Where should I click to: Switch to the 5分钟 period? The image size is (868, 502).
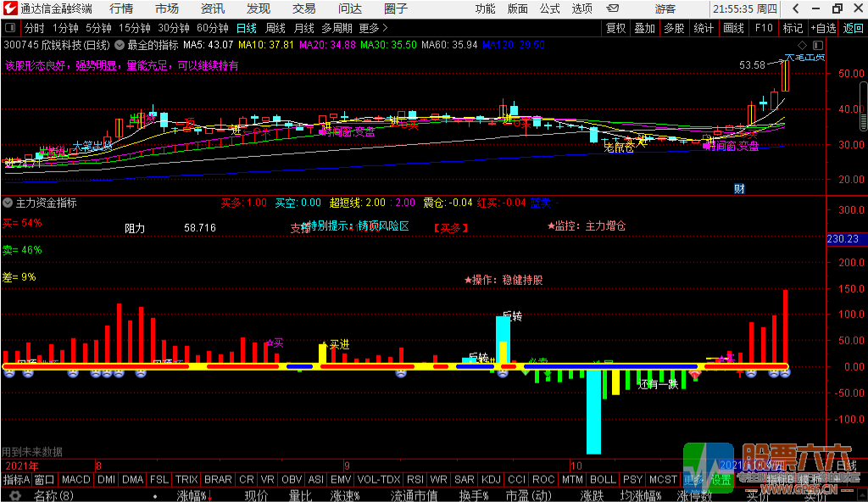pyautogui.click(x=98, y=28)
